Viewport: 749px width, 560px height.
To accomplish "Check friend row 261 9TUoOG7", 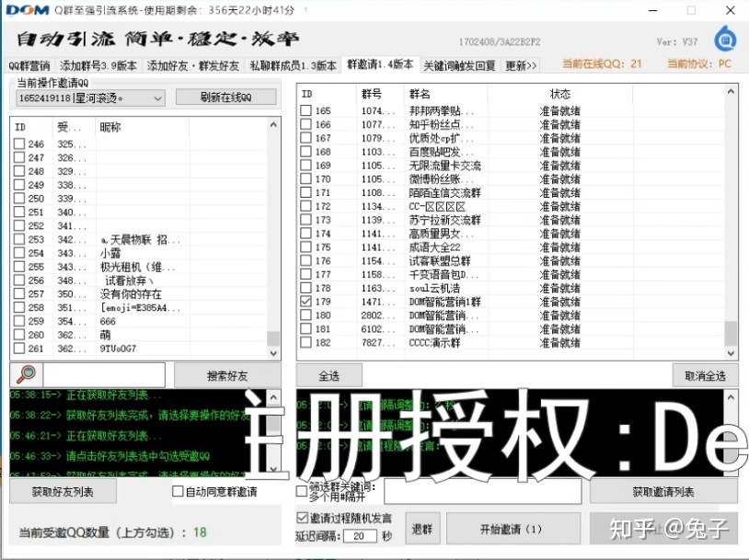I will [19, 349].
